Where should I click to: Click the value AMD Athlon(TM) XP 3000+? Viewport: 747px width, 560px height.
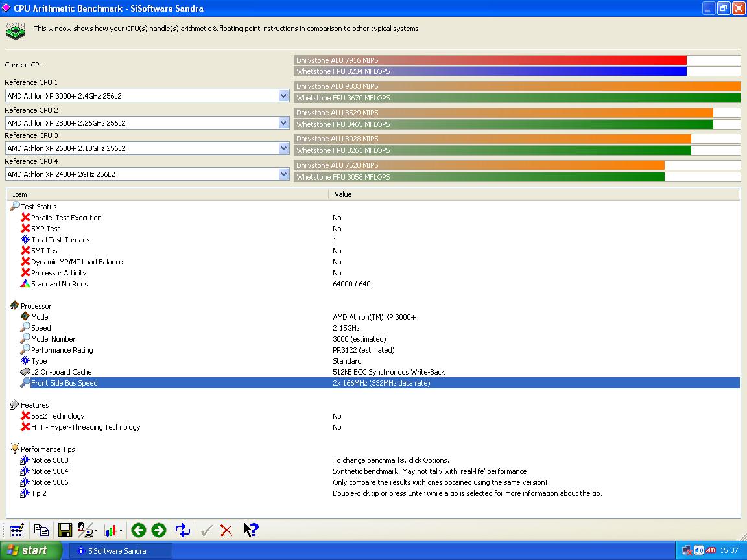(x=374, y=317)
